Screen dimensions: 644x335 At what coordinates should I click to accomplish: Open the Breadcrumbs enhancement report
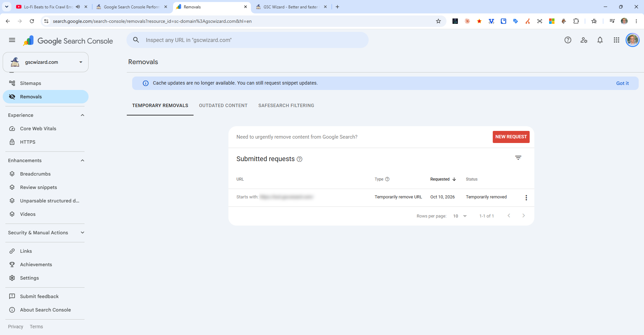click(x=46, y=174)
